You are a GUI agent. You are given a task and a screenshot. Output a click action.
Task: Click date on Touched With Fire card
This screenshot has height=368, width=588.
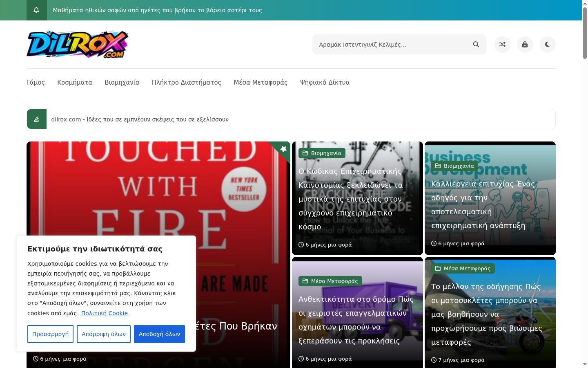60,359
